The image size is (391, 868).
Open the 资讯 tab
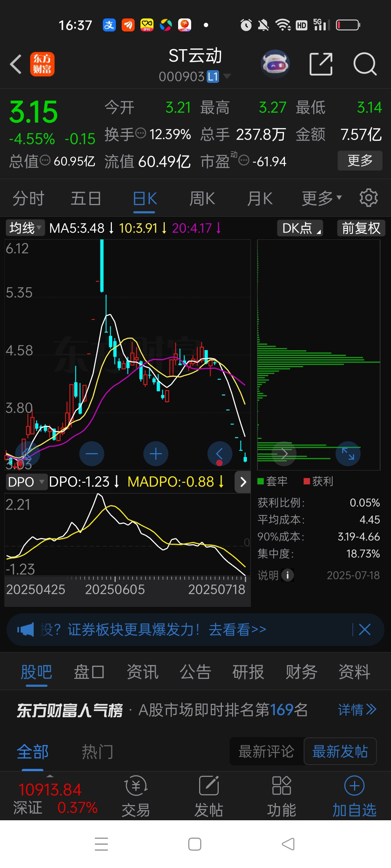pos(142,672)
